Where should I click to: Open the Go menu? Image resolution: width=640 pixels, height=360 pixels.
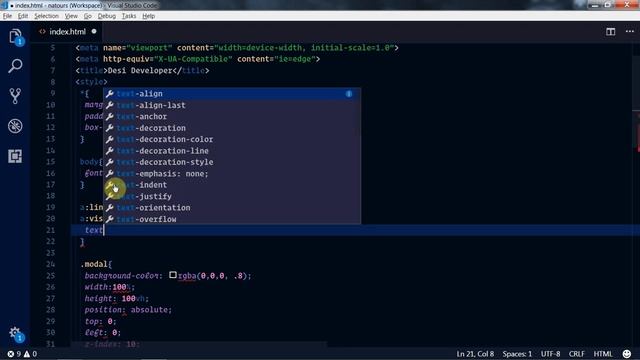click(88, 16)
